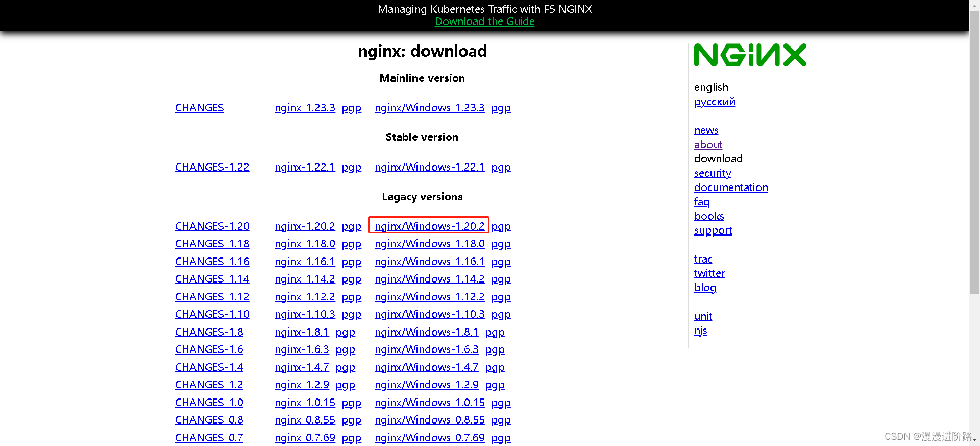The height and width of the screenshot is (446, 980).
Task: Open pgp signature for nginx/Windows-1.20.2
Action: point(501,226)
